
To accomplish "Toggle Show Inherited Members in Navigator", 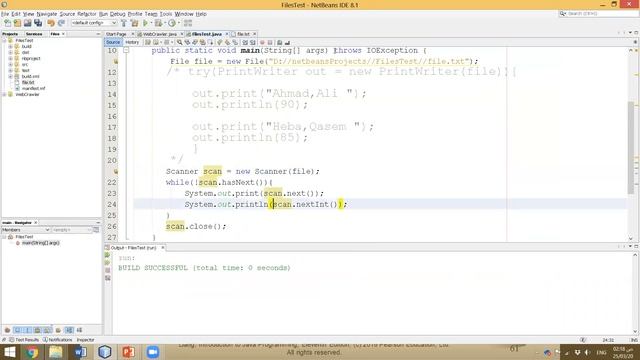I will [x=7, y=330].
